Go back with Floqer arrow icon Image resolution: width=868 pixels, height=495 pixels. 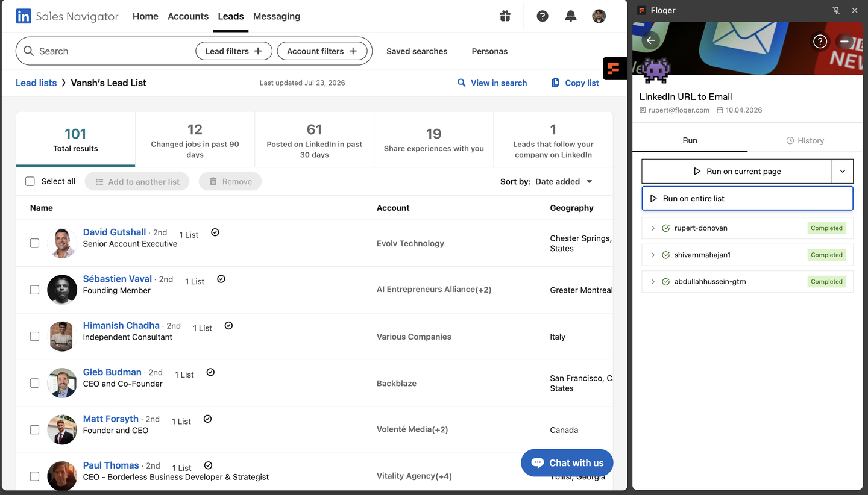tap(650, 40)
